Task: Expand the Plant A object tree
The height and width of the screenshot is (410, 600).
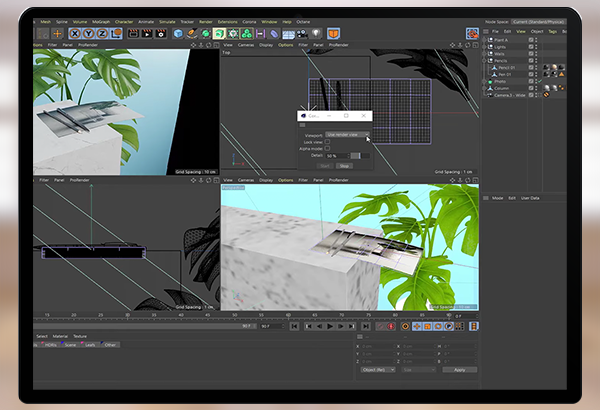Action: (x=485, y=40)
